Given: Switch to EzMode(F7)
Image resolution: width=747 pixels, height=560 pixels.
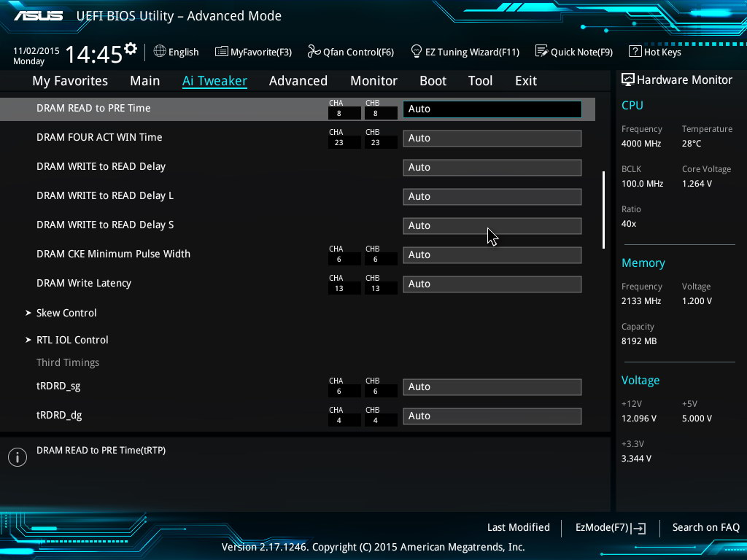Looking at the screenshot, I should pyautogui.click(x=610, y=527).
